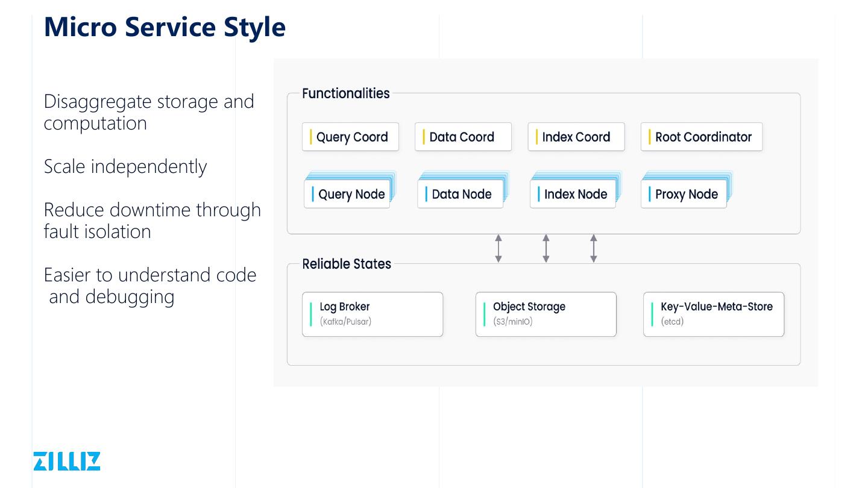This screenshot has height=488, width=868.
Task: Click the middle double-headed arrow
Action: [546, 249]
